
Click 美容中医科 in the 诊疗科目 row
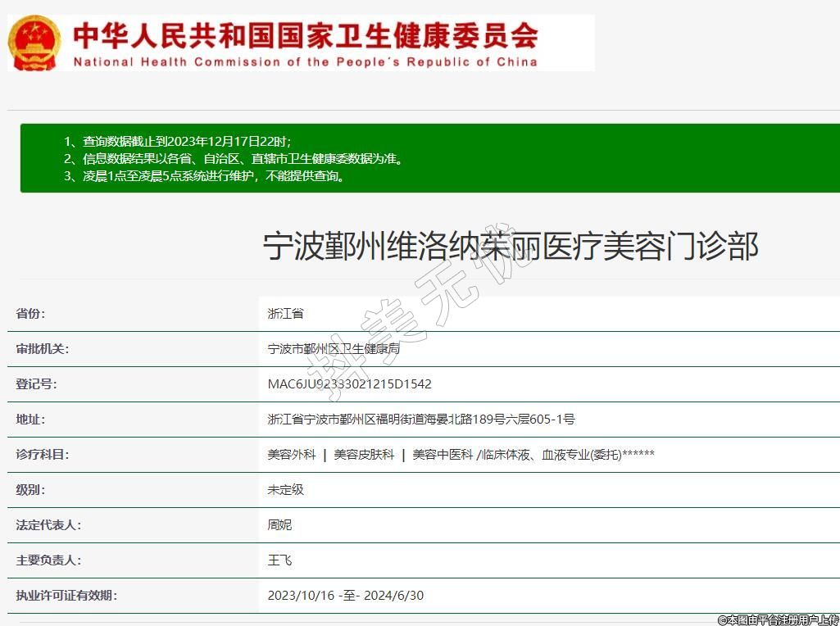[x=443, y=455]
